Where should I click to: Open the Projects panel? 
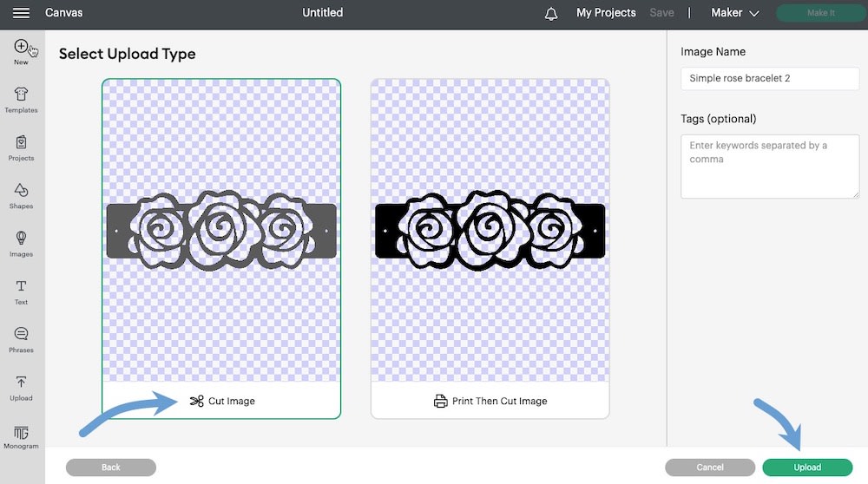(x=21, y=147)
